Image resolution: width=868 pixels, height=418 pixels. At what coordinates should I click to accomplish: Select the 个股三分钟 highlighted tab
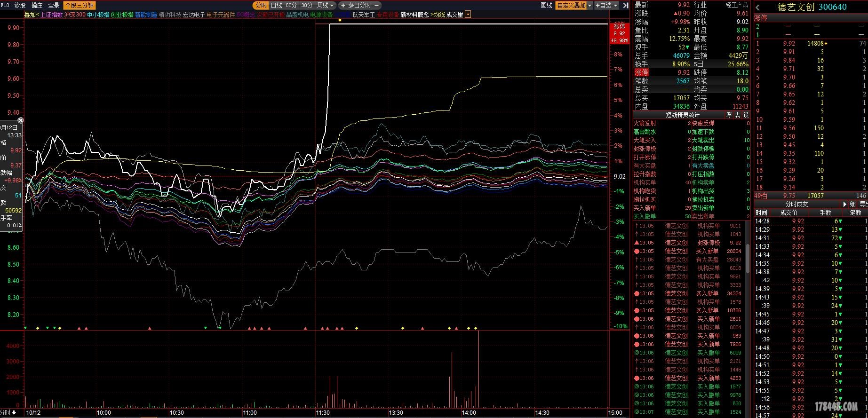(x=79, y=5)
